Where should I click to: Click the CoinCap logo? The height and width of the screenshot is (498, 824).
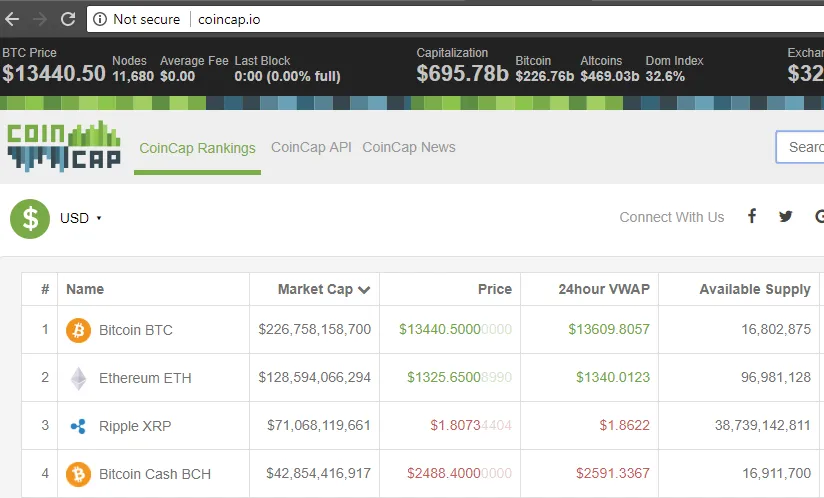tap(64, 147)
